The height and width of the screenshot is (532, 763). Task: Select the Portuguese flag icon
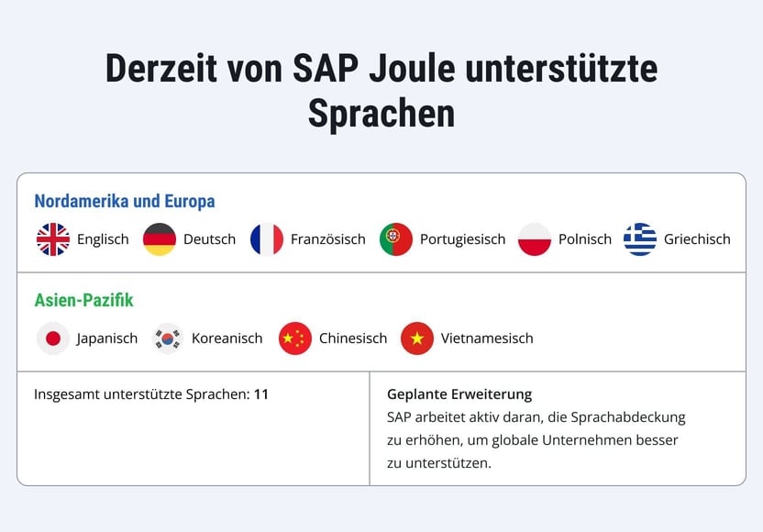(396, 239)
